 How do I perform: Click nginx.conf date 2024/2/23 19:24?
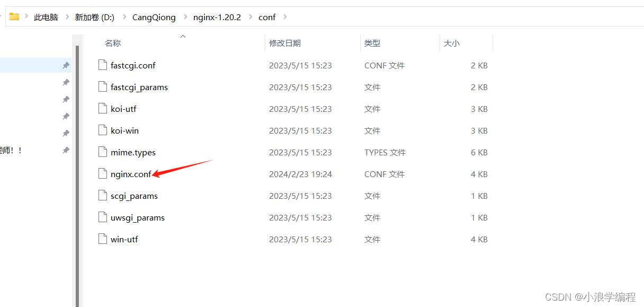[300, 174]
